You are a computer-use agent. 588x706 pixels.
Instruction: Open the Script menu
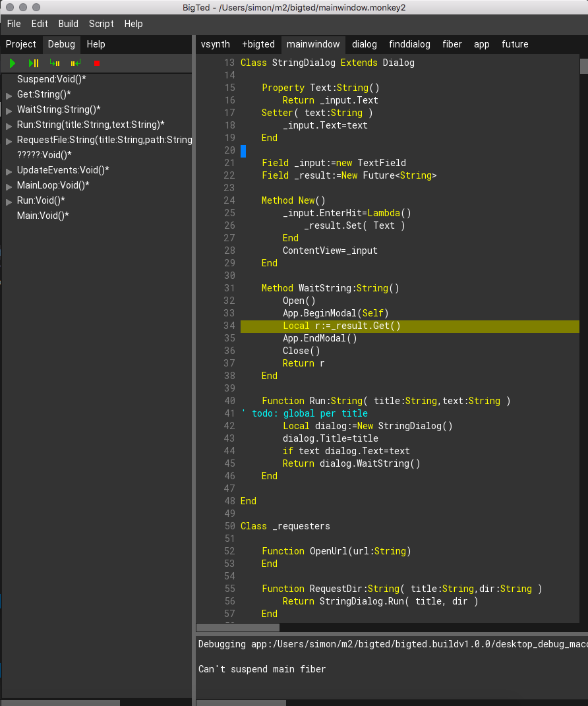[102, 24]
